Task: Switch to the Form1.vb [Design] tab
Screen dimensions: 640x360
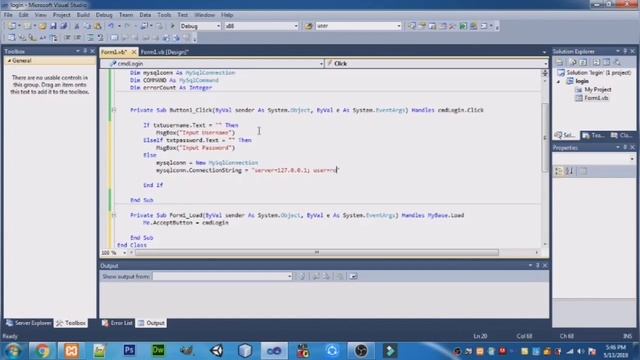Action: [x=164, y=52]
